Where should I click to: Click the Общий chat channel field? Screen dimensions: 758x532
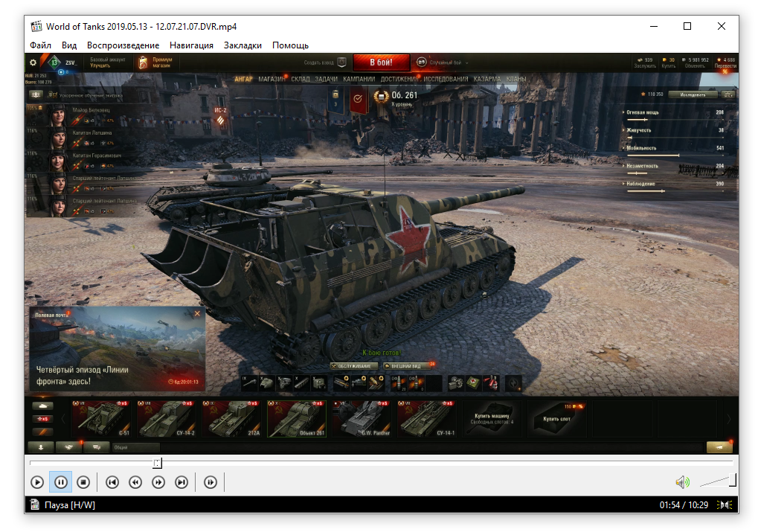pos(136,447)
